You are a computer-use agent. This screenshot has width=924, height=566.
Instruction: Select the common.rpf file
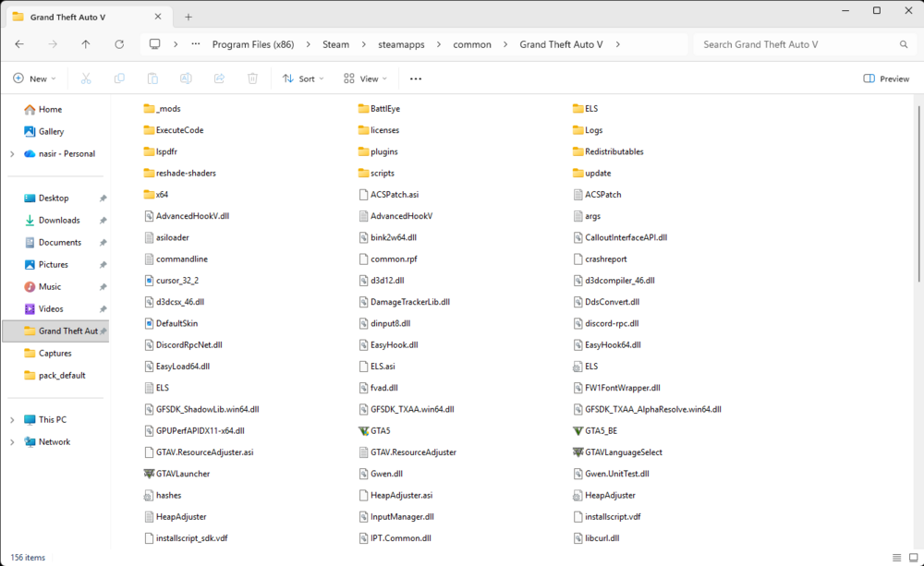click(x=388, y=259)
